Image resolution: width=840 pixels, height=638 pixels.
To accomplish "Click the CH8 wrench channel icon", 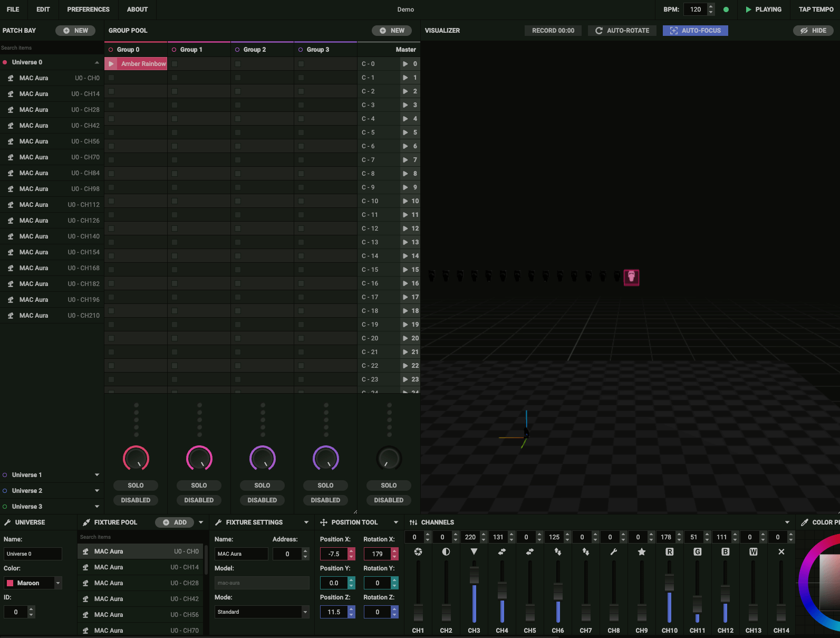I will [614, 551].
